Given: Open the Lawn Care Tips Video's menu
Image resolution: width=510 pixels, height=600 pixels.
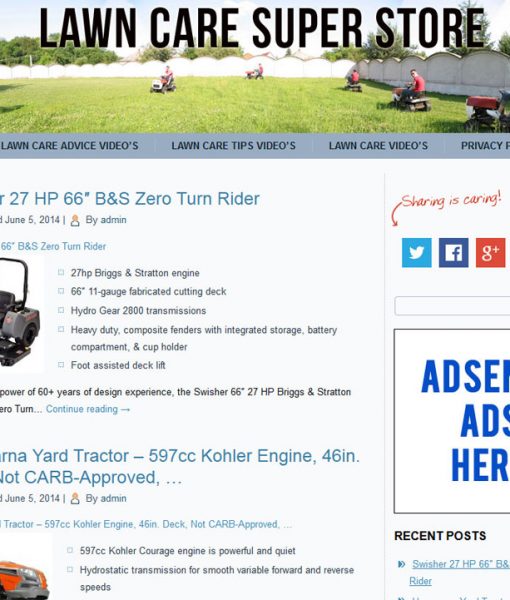Looking at the screenshot, I should click(x=233, y=146).
